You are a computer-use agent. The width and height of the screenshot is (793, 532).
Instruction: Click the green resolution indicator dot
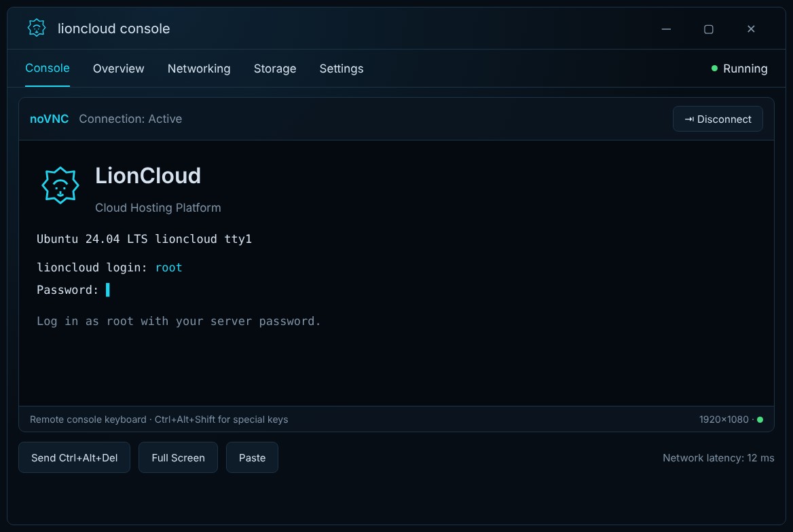(x=760, y=419)
